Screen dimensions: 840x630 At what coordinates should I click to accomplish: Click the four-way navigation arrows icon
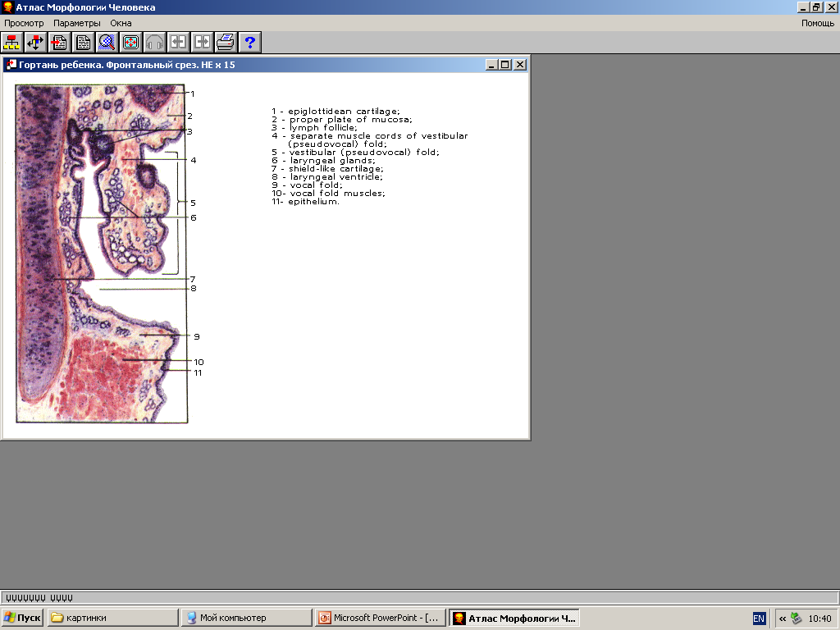(x=35, y=43)
